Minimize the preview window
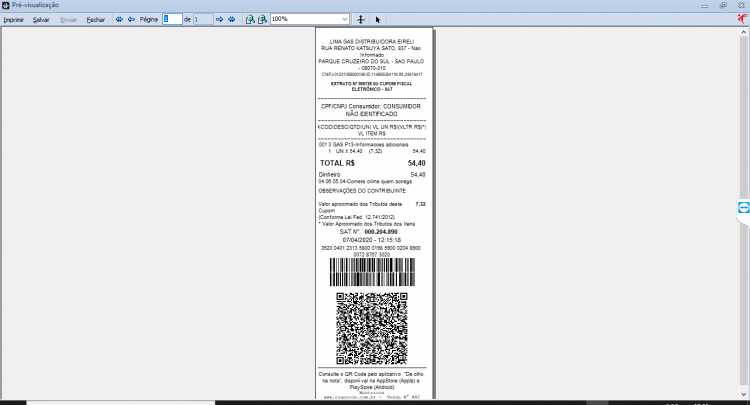Viewport: 750px width, 405px height. [x=705, y=6]
